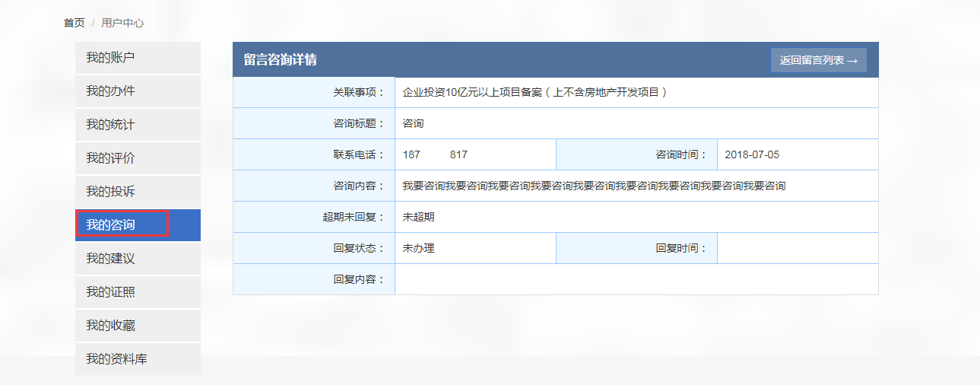The image size is (980, 385).
Task: Select 我的统计 from the sidebar
Action: (x=137, y=125)
